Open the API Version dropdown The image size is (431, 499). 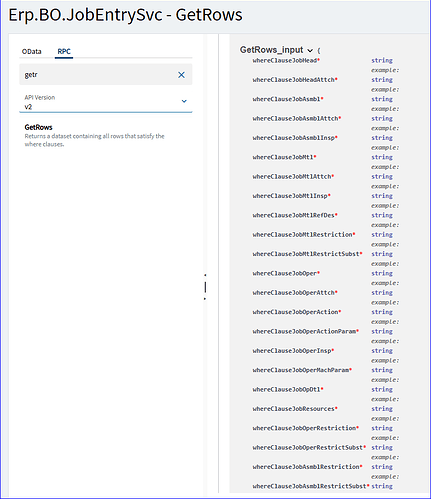[106, 102]
